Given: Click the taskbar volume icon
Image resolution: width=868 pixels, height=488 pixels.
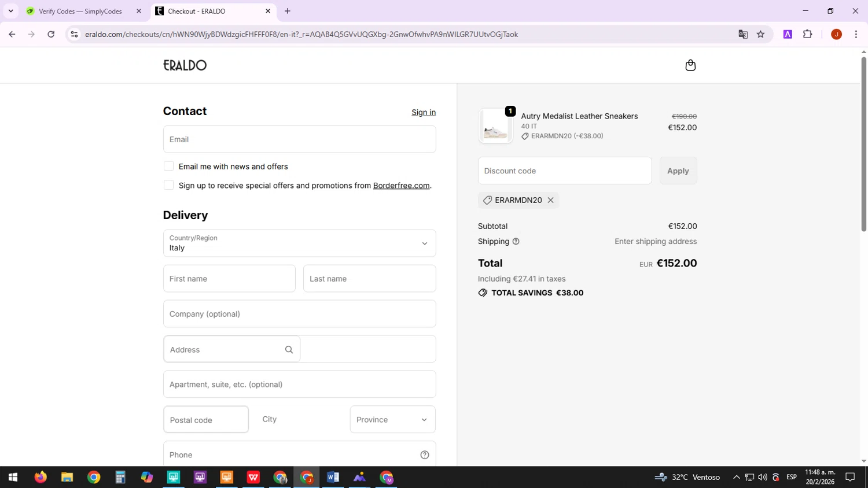Looking at the screenshot, I should click(x=763, y=478).
